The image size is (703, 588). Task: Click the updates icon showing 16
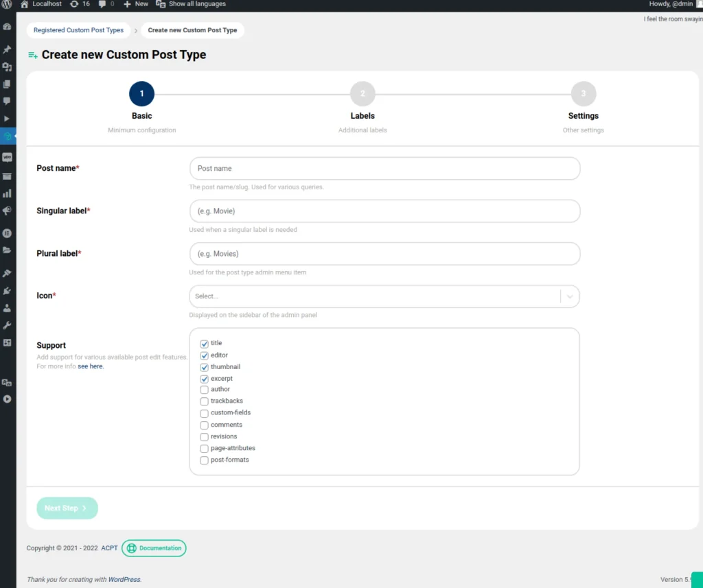[80, 4]
